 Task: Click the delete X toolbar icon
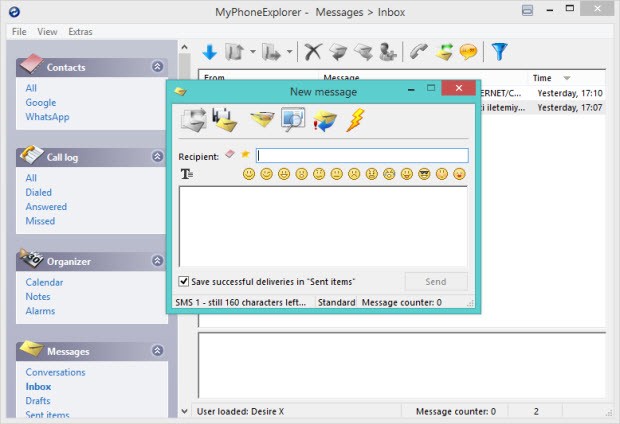coord(313,52)
